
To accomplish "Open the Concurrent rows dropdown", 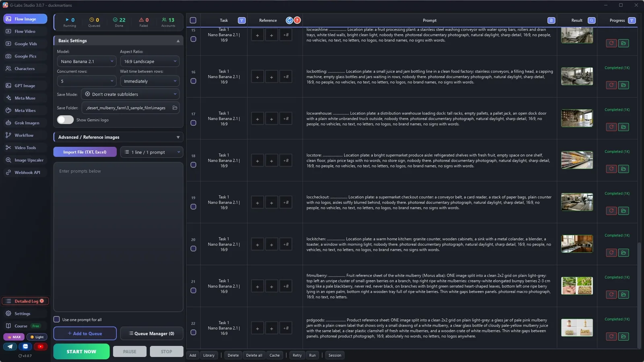I will [87, 81].
